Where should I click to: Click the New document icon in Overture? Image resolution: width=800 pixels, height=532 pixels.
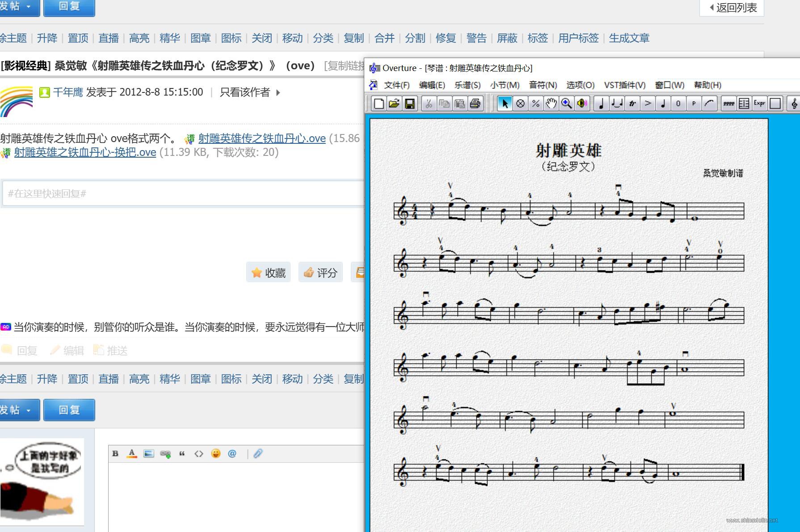pos(379,104)
